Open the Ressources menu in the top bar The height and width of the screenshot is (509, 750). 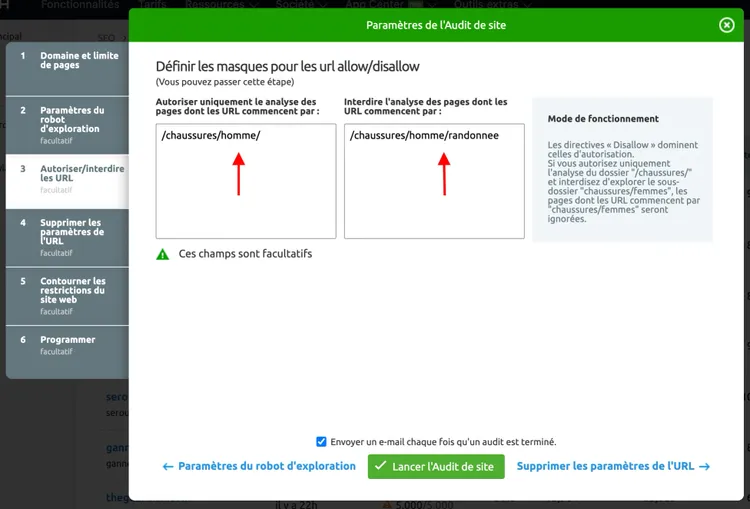point(222,5)
